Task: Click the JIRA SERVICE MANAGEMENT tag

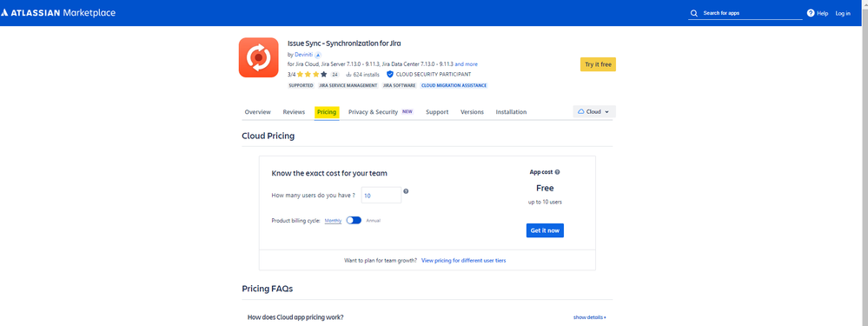Action: pyautogui.click(x=348, y=86)
